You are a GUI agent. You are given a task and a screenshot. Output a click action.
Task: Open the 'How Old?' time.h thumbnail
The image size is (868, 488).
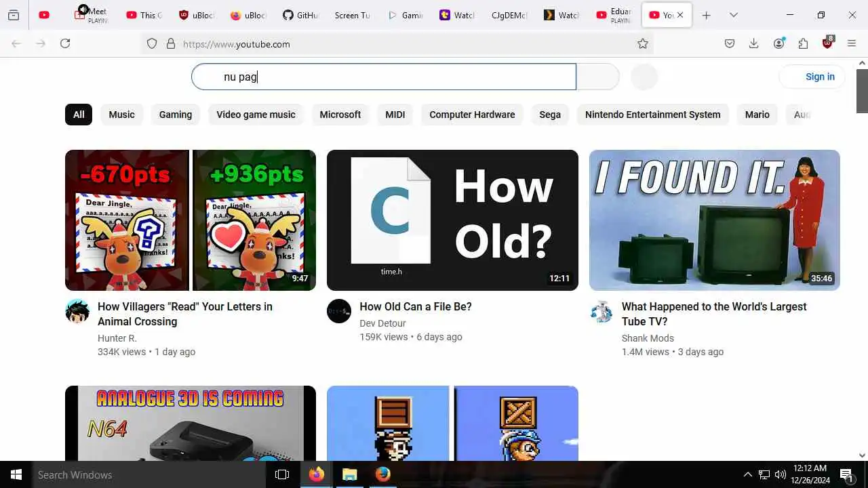(452, 220)
